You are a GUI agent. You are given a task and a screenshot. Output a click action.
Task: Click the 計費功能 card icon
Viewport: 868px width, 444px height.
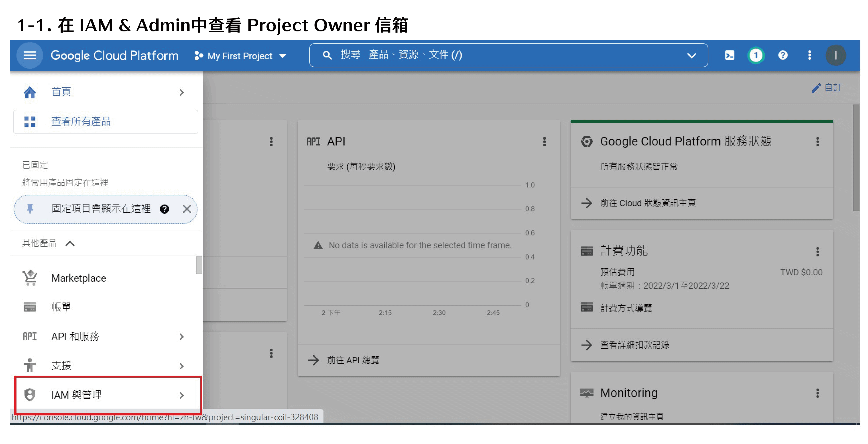587,251
